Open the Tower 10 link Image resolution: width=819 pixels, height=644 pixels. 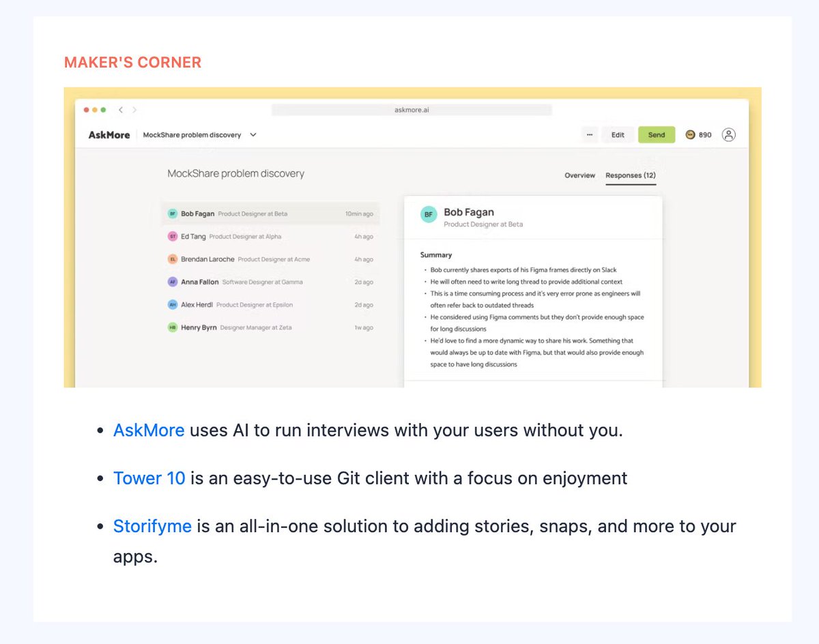click(x=149, y=478)
